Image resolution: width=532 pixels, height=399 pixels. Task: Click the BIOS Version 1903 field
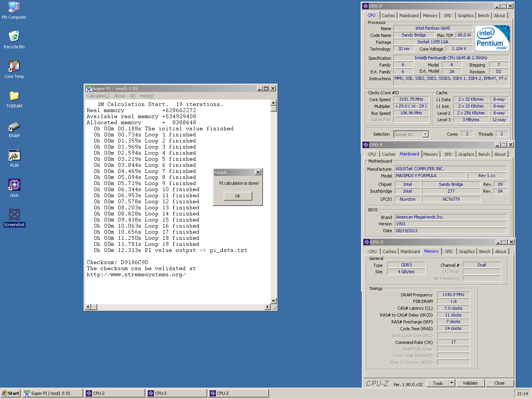pyautogui.click(x=451, y=224)
